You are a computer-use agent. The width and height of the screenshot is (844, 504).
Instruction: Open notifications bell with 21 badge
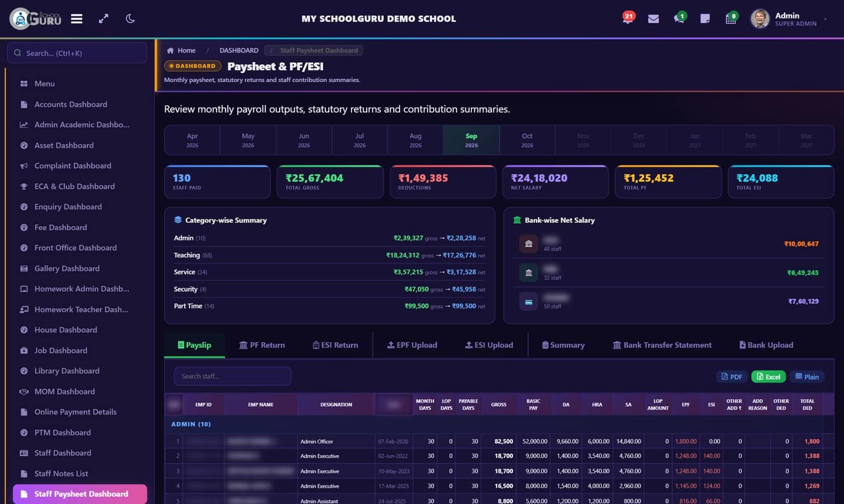pos(628,18)
